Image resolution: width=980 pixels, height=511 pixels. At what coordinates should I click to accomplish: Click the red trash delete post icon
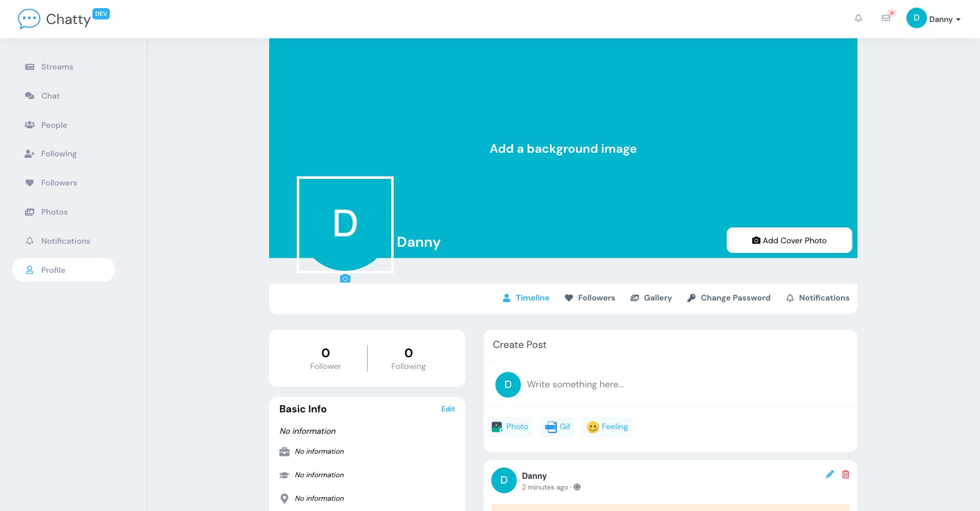coord(846,474)
